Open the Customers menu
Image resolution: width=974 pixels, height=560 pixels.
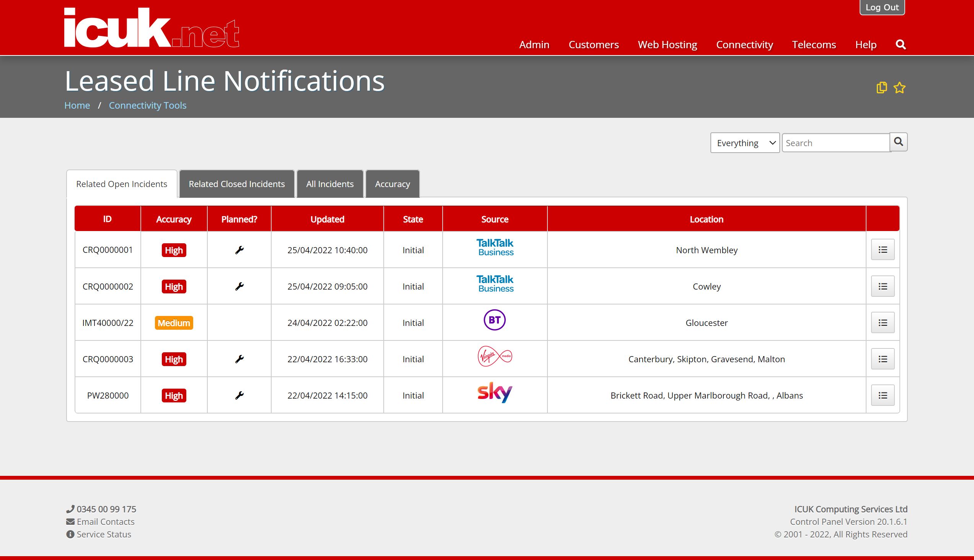pyautogui.click(x=594, y=45)
